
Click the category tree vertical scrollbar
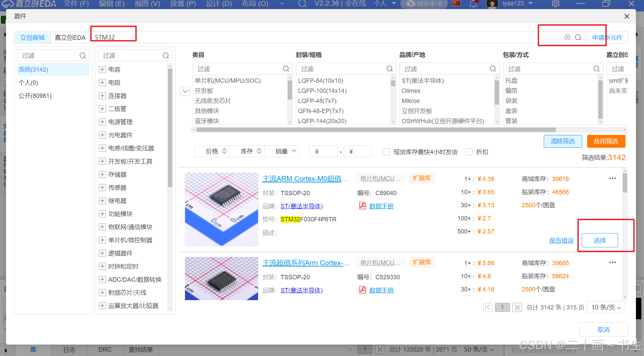pyautogui.click(x=170, y=128)
